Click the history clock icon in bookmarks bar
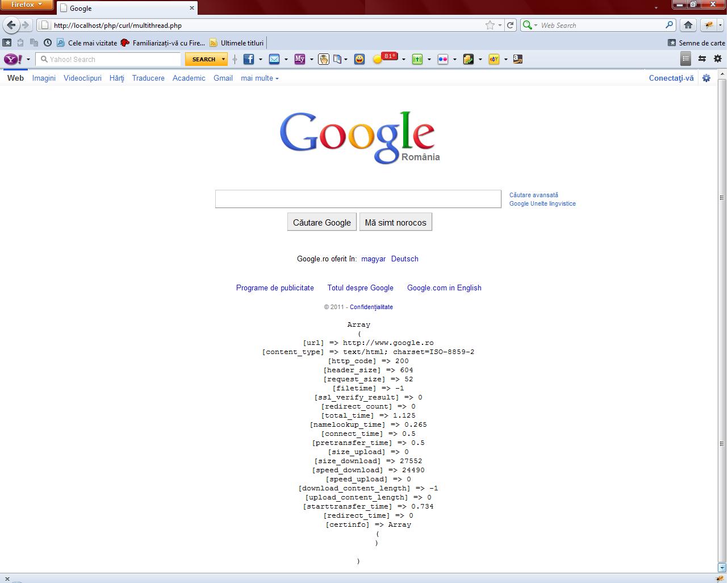The image size is (728, 583). point(48,43)
